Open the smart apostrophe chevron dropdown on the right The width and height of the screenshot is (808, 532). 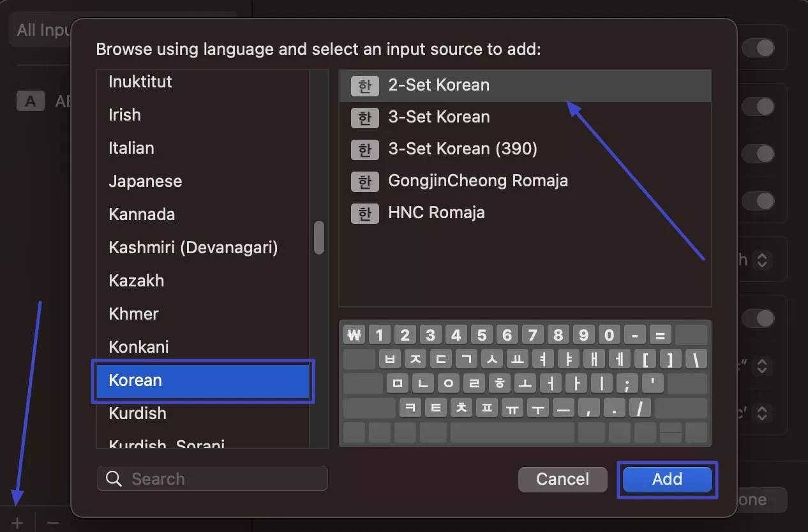[763, 413]
